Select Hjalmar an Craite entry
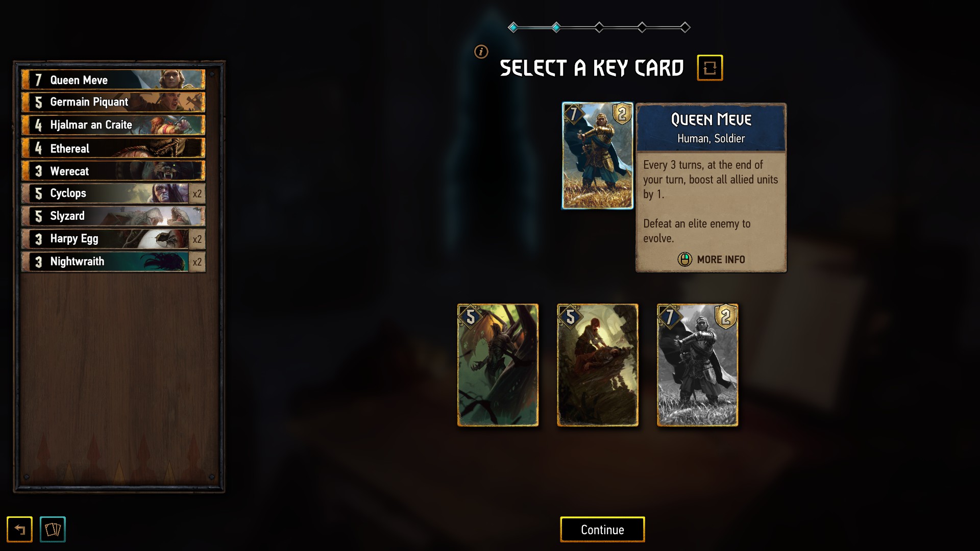Screen dimensions: 980x551 coord(113,125)
